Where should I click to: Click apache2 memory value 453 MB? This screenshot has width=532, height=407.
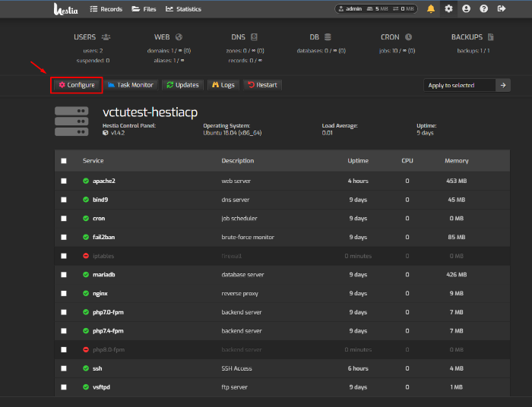(x=456, y=181)
